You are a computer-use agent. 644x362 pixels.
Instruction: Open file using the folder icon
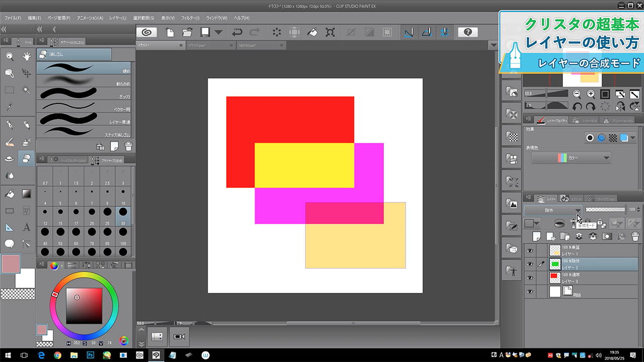click(x=187, y=32)
